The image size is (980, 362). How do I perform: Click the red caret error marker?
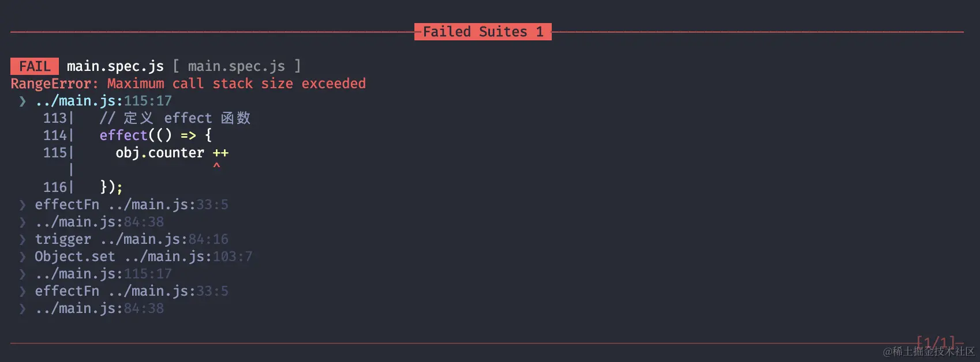pos(216,166)
